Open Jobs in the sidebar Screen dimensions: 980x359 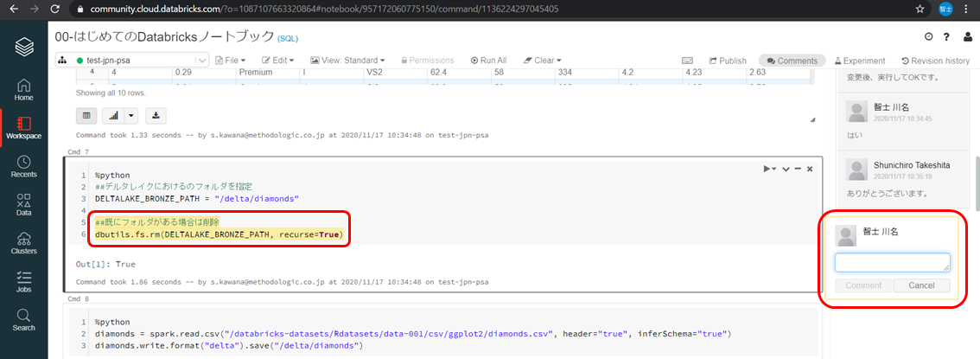tap(23, 281)
